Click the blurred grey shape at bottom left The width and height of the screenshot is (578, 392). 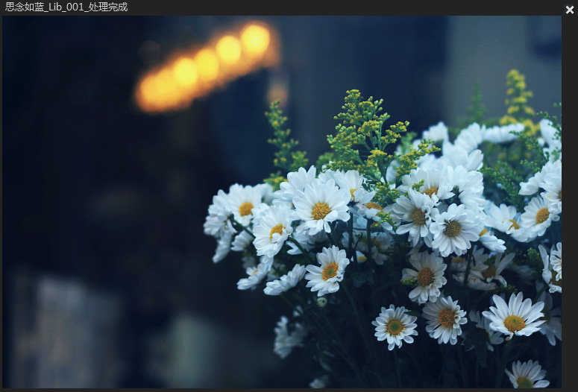(66, 332)
